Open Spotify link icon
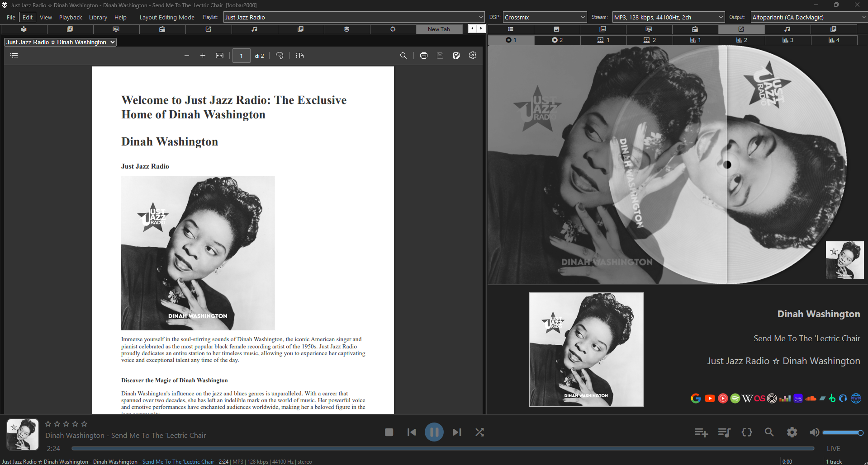 pos(735,398)
